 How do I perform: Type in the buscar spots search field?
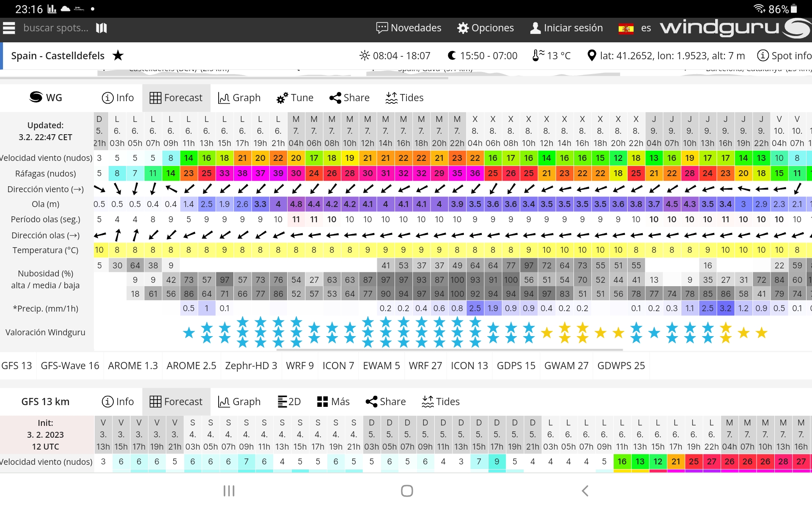(x=56, y=28)
